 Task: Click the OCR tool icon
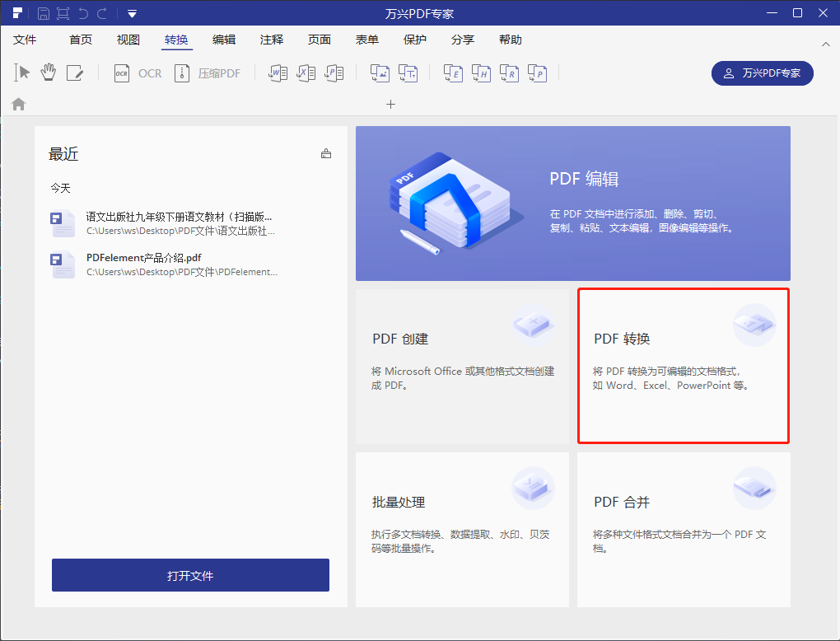tap(121, 73)
